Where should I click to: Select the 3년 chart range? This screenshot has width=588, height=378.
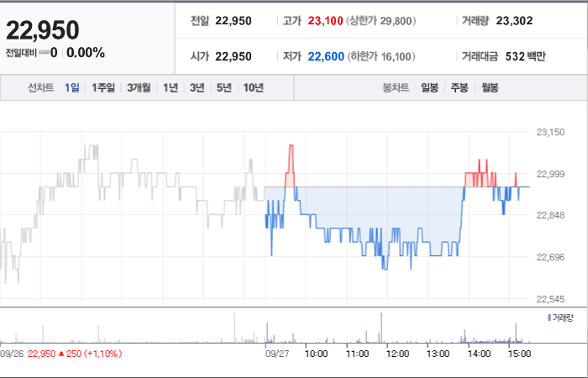[x=197, y=87]
